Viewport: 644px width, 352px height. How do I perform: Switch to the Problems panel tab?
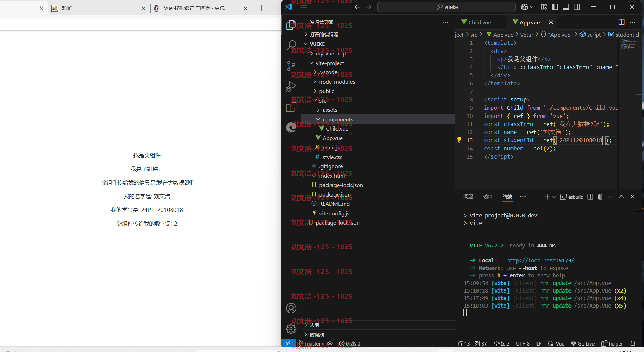(468, 197)
